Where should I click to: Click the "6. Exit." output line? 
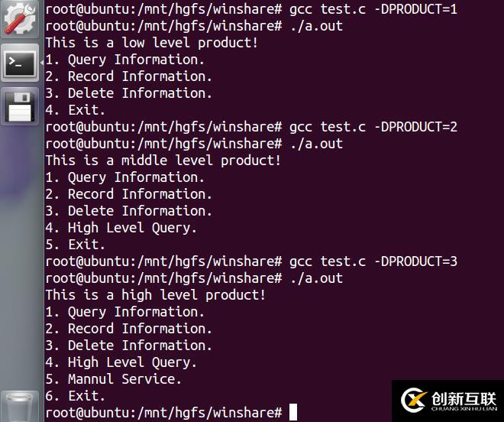75,396
